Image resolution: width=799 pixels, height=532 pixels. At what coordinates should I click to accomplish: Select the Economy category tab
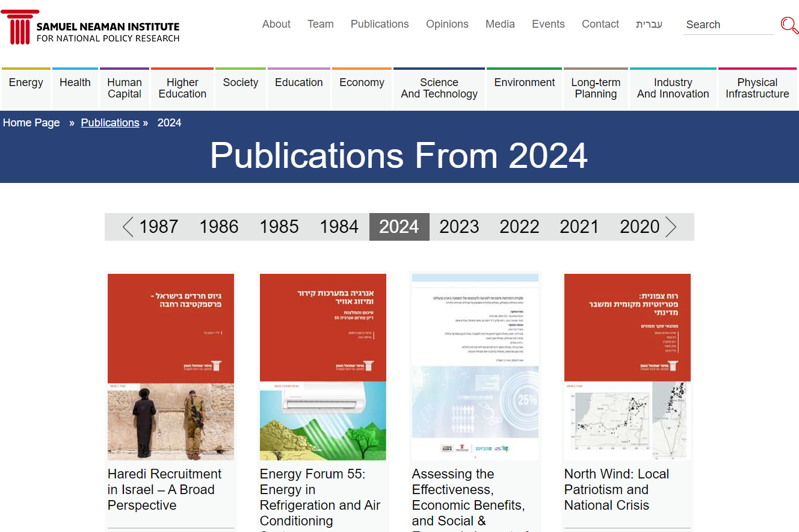362,88
